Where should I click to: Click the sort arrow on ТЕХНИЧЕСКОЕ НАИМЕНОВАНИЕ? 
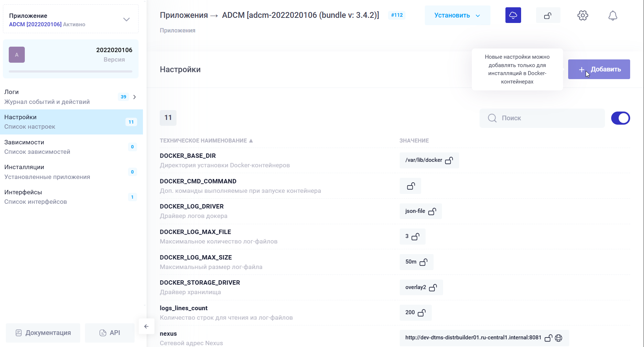251,140
